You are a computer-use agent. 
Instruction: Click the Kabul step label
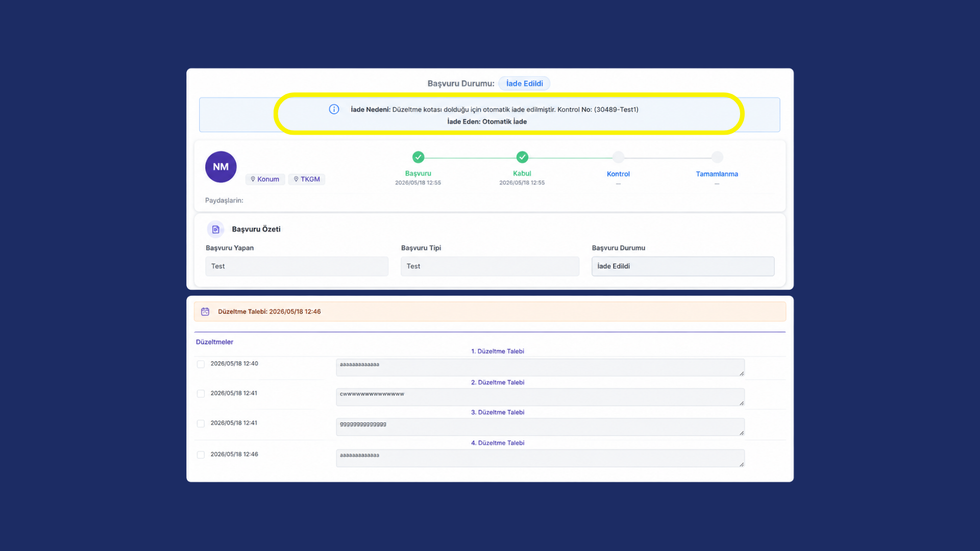(x=522, y=173)
